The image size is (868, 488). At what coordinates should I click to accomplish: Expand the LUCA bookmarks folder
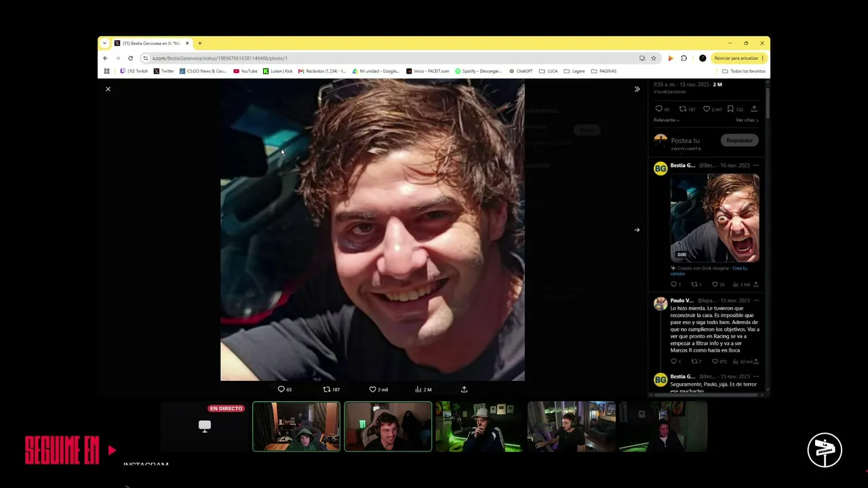point(548,71)
